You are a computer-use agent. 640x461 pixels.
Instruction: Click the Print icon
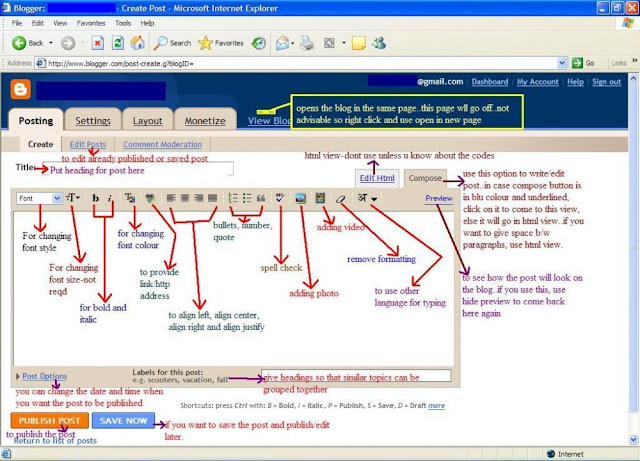[307, 43]
